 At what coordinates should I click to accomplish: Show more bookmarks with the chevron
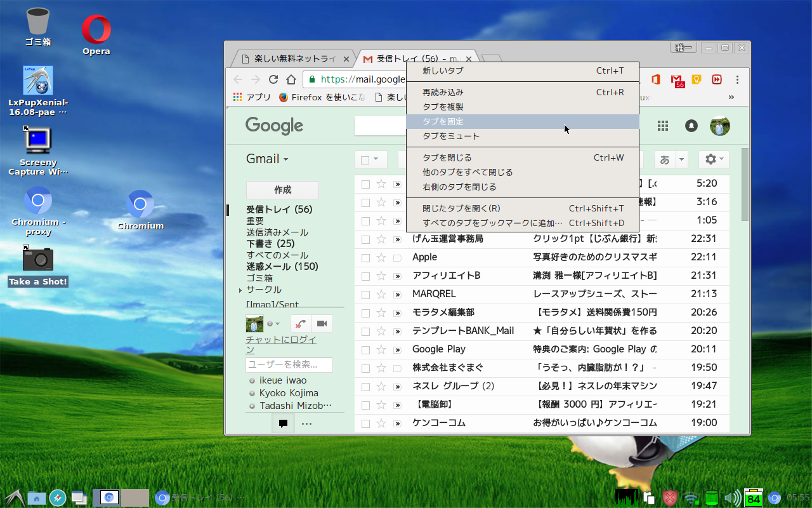tap(731, 97)
